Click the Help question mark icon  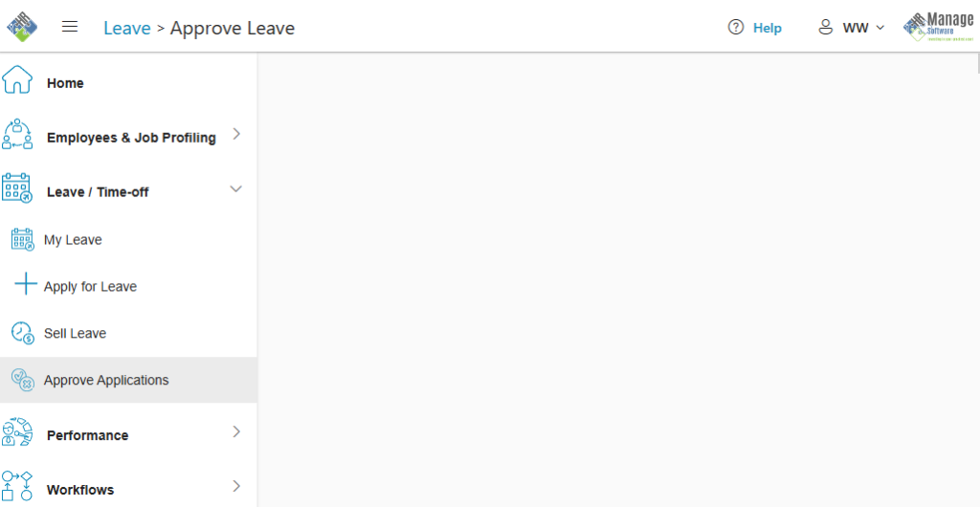click(x=736, y=28)
